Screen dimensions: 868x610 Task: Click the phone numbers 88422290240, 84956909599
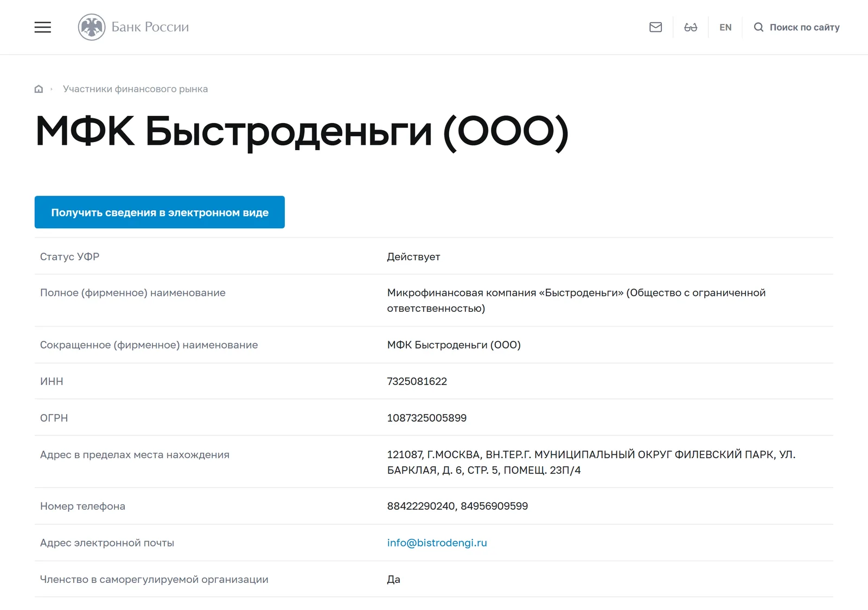[457, 506]
